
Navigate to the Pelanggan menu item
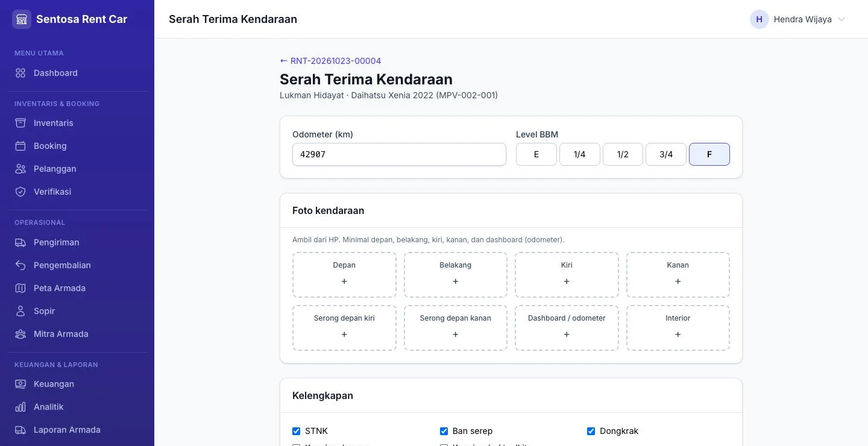[77, 169]
